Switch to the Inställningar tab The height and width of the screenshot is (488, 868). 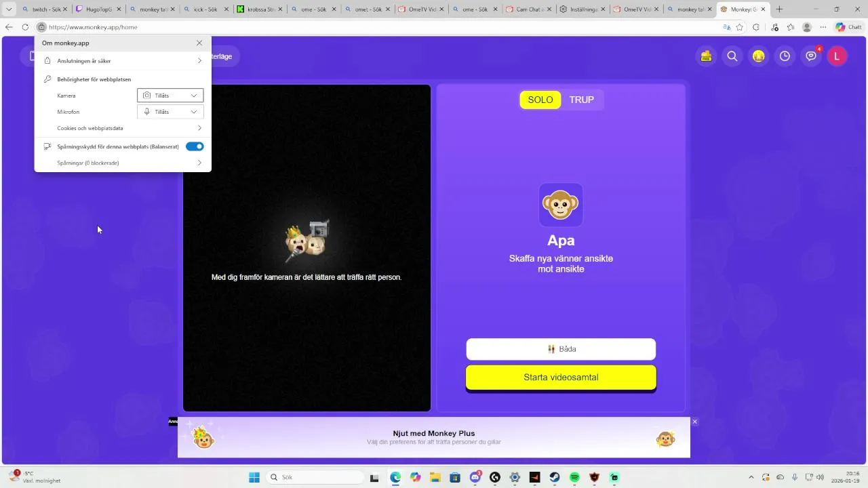pyautogui.click(x=583, y=9)
